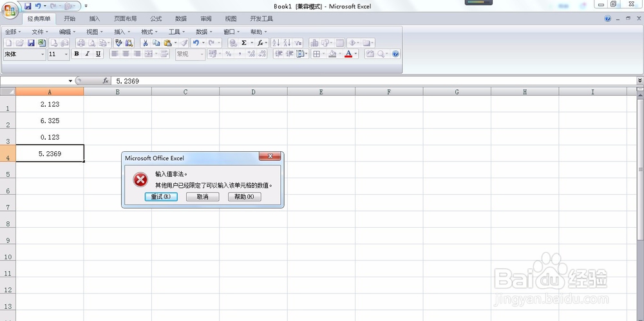Click the Print Preview icon
644x321 pixels.
[92, 42]
